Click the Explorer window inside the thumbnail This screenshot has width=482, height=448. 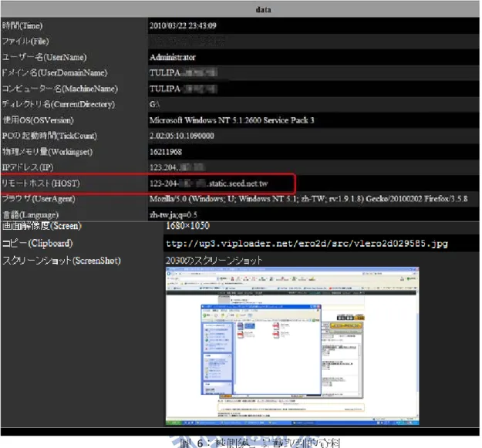click(261, 350)
